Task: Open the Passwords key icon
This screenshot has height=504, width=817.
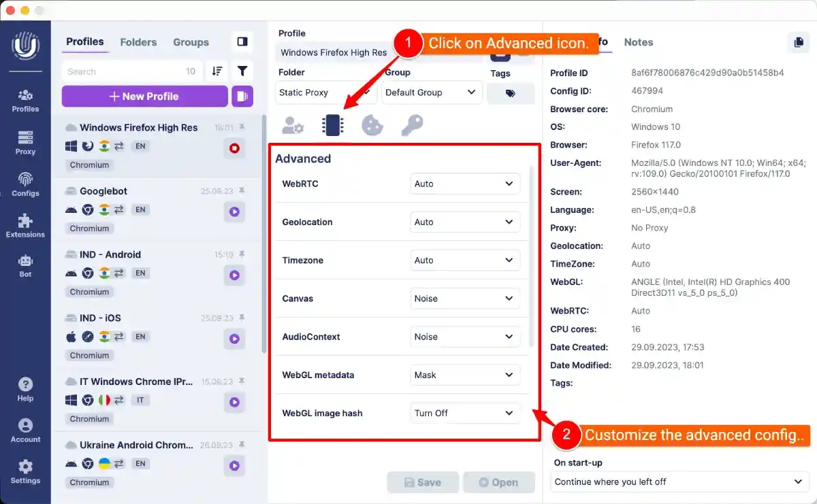Action: (x=410, y=125)
